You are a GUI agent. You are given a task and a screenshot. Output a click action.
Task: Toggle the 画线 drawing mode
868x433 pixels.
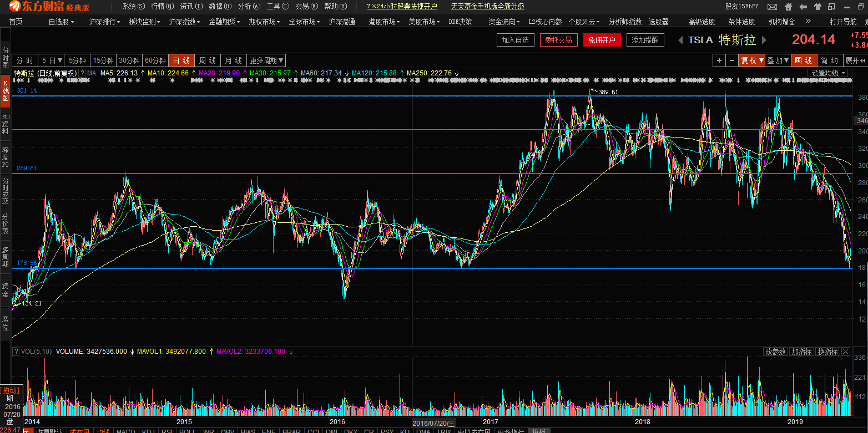tap(803, 60)
